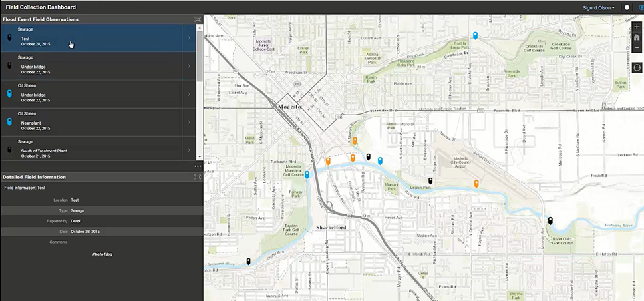Expand the Sewage Test row chevron
The image size is (644, 301).
189,38
